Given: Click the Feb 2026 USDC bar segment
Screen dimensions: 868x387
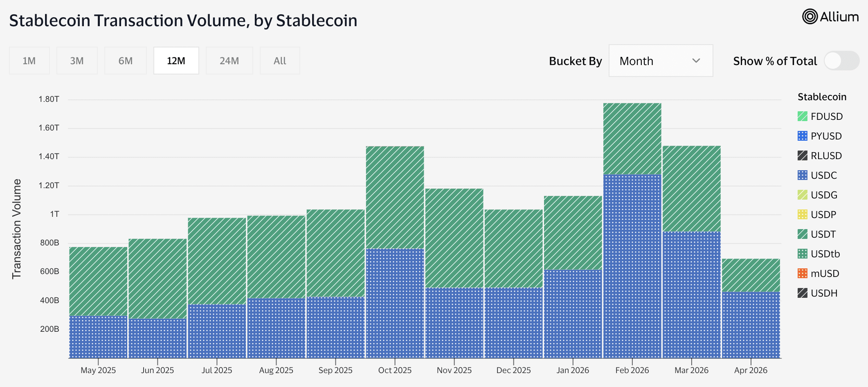Looking at the screenshot, I should (x=632, y=266).
